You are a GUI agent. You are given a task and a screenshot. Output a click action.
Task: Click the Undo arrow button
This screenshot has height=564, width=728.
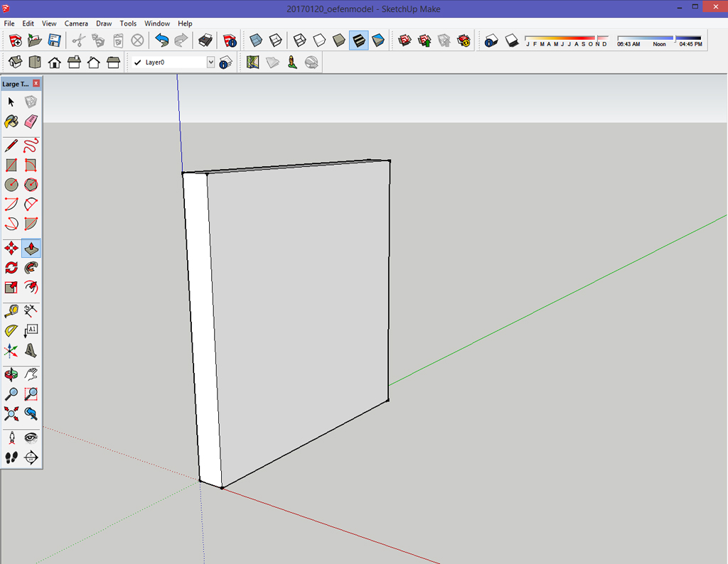pyautogui.click(x=161, y=40)
